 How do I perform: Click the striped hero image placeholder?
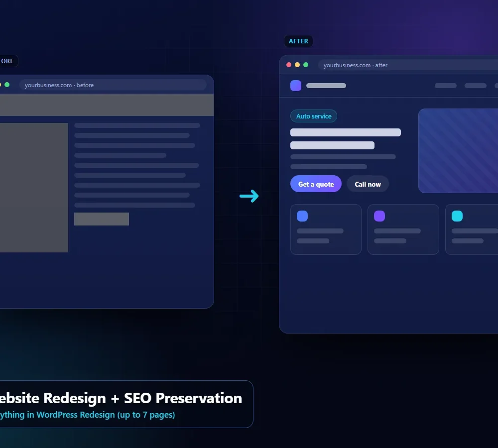tap(458, 151)
